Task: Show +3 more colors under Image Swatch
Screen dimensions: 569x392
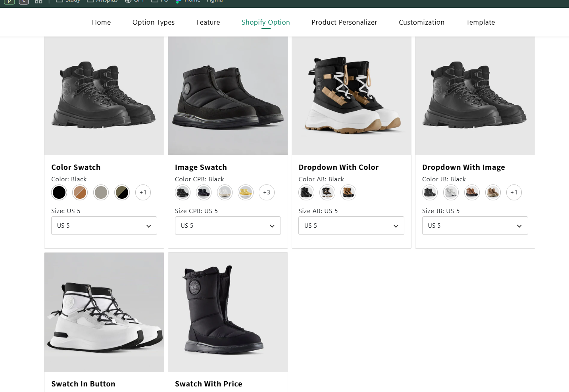Action: point(267,192)
